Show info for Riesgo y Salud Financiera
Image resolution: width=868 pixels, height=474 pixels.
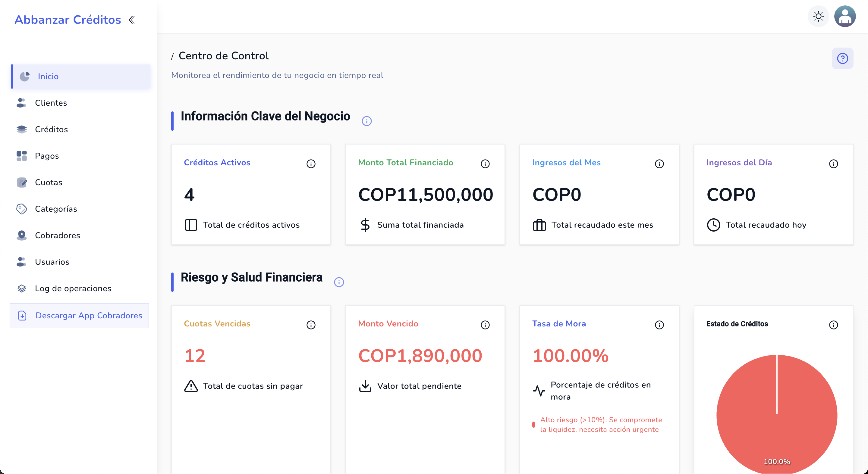coord(339,282)
